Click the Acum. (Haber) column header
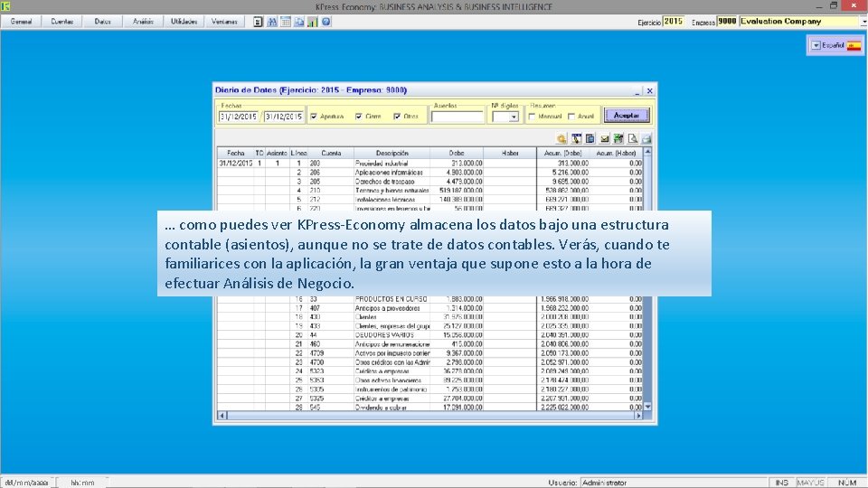Image resolution: width=868 pixels, height=488 pixels. point(616,154)
